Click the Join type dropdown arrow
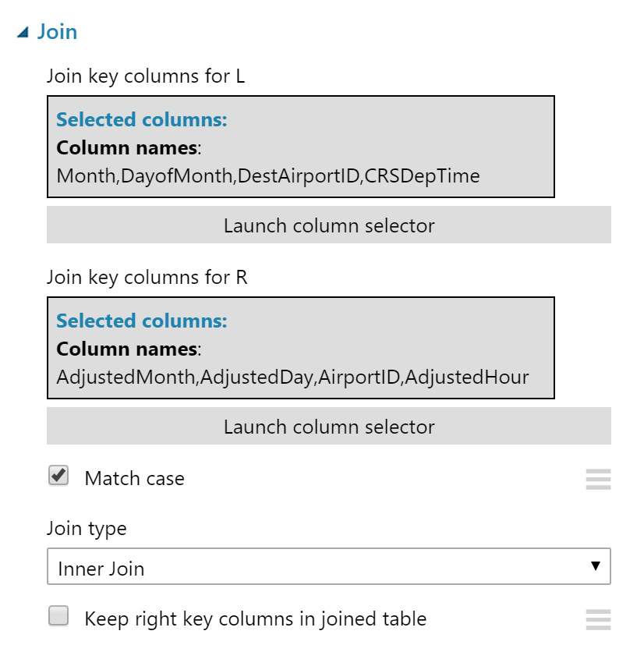The height and width of the screenshot is (645, 644). tap(596, 566)
